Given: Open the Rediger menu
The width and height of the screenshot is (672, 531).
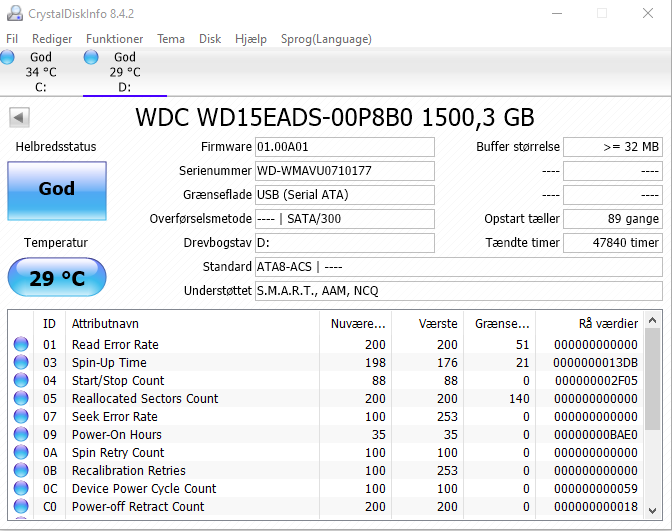Looking at the screenshot, I should click(x=52, y=39).
